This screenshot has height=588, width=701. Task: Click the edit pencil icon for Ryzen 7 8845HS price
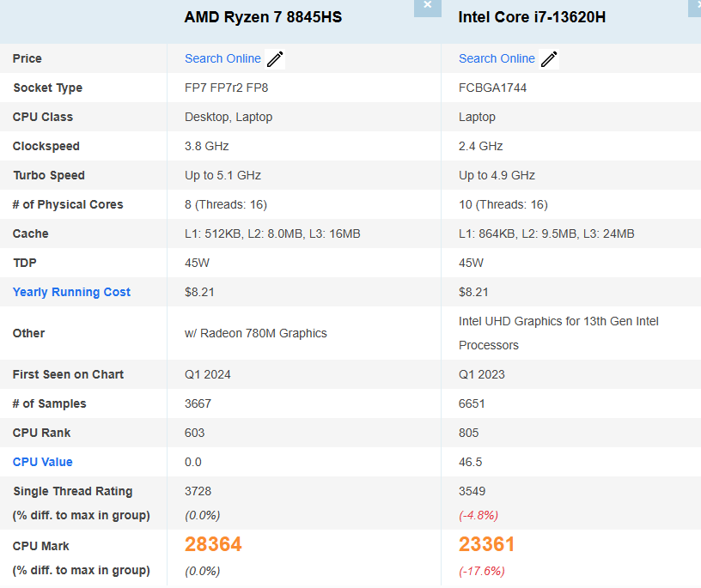tap(275, 59)
